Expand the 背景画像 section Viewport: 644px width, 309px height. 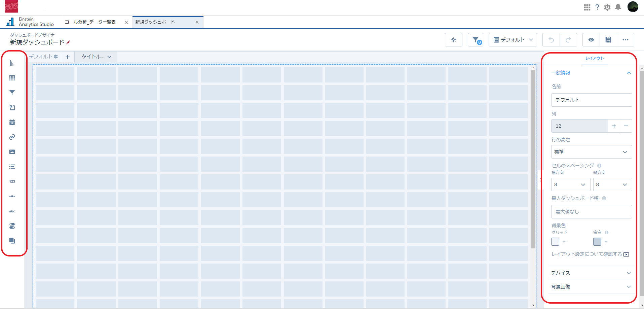(x=591, y=287)
